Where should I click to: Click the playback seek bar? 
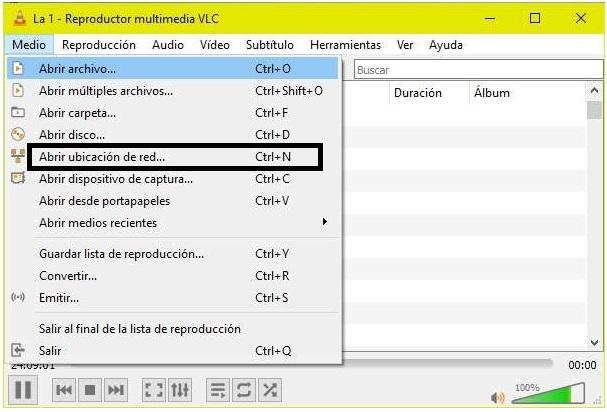pos(447,362)
